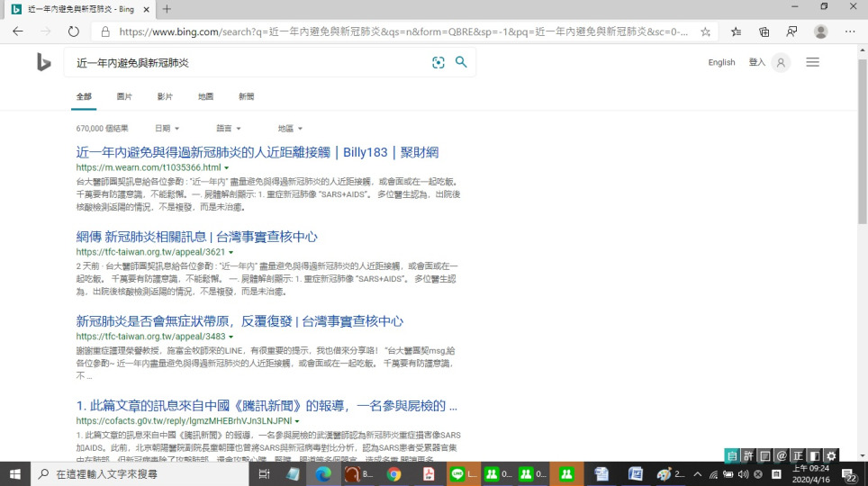The height and width of the screenshot is (486, 868).
Task: Open the IME settings gear icon
Action: click(831, 455)
